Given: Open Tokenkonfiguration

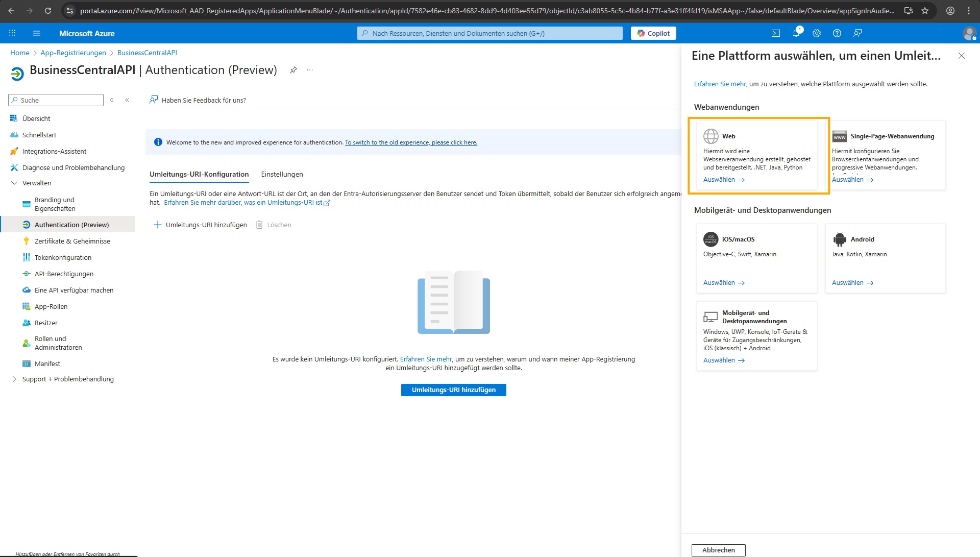Looking at the screenshot, I should click(63, 257).
